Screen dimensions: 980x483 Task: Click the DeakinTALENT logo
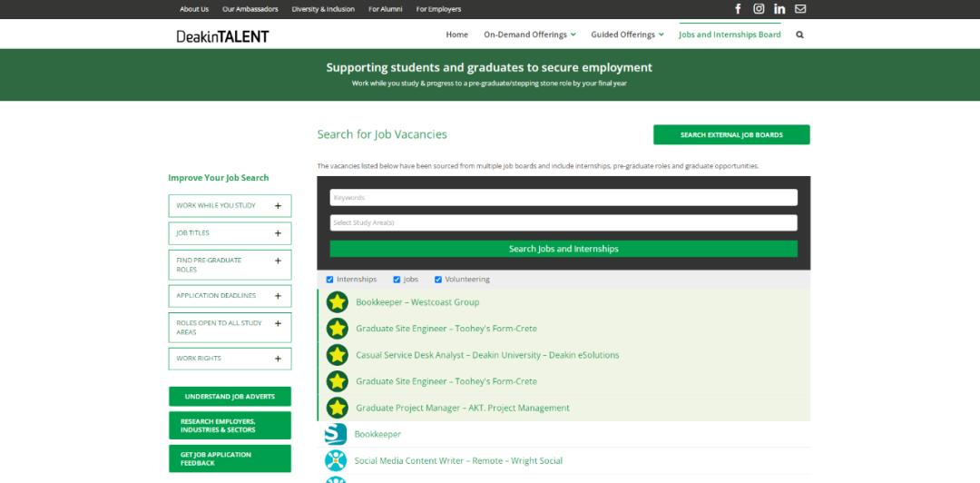tap(222, 35)
